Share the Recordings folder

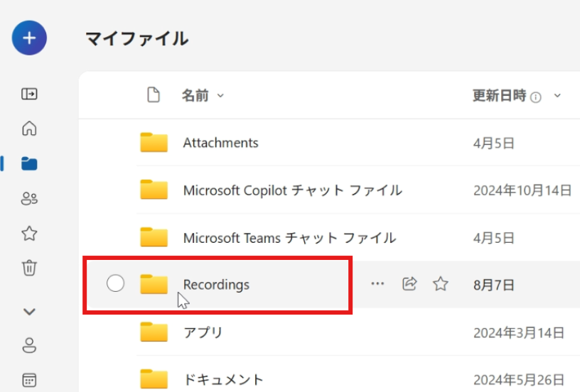click(x=409, y=284)
